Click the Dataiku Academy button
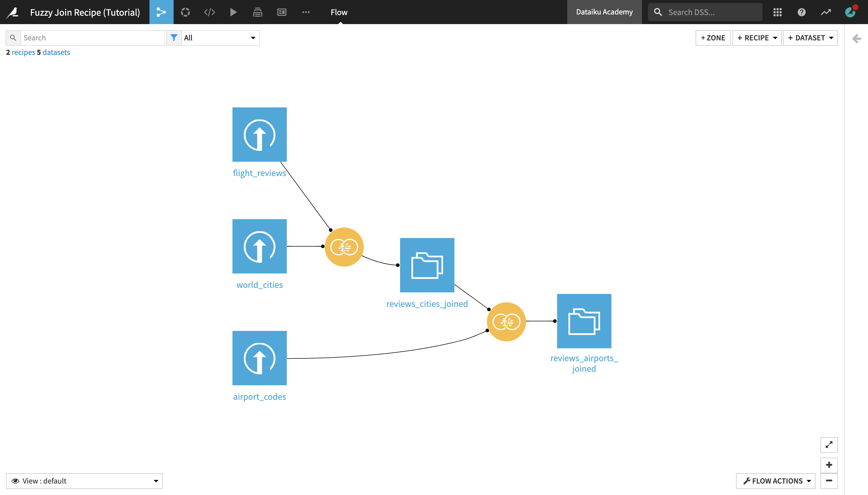Image resolution: width=868 pixels, height=495 pixels. click(604, 12)
